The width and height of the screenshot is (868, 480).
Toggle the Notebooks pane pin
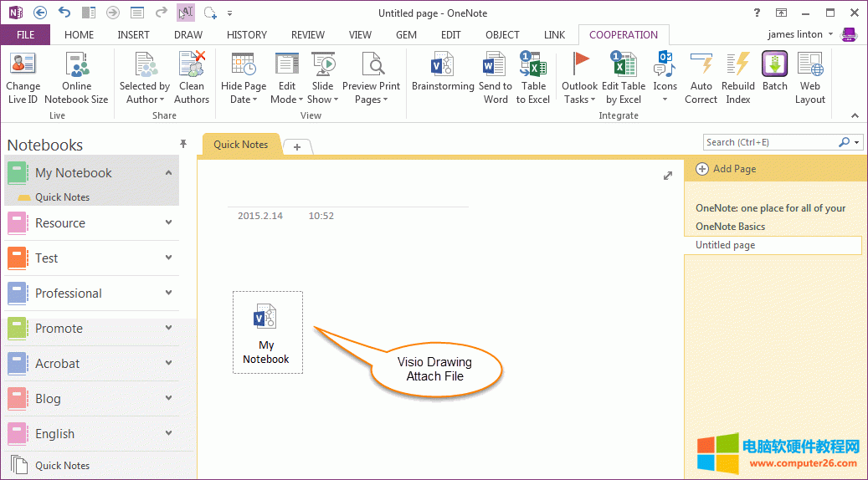pos(183,144)
